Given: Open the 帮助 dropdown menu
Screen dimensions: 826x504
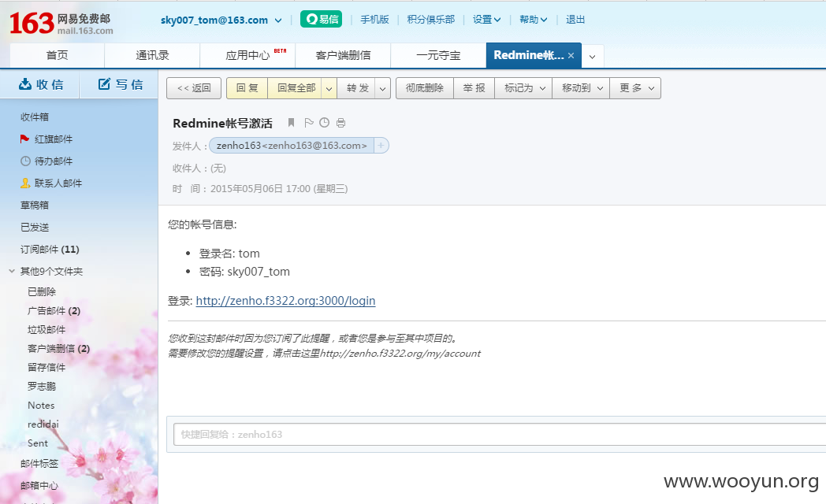Looking at the screenshot, I should coord(533,20).
